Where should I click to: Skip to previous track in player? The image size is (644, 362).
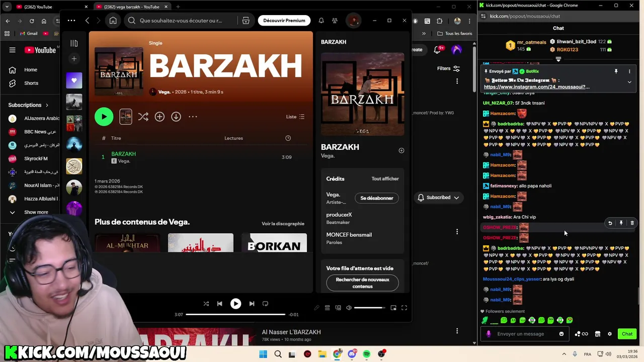coord(219,304)
